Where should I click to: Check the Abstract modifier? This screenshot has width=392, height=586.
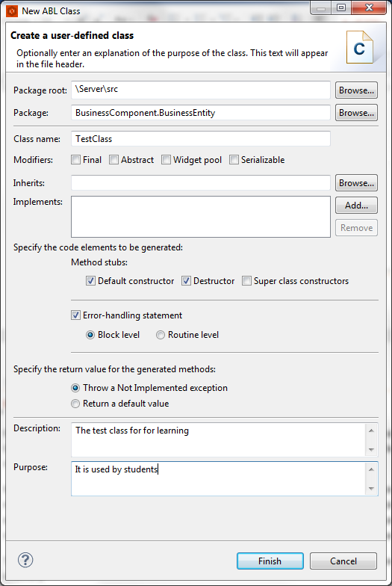click(113, 160)
